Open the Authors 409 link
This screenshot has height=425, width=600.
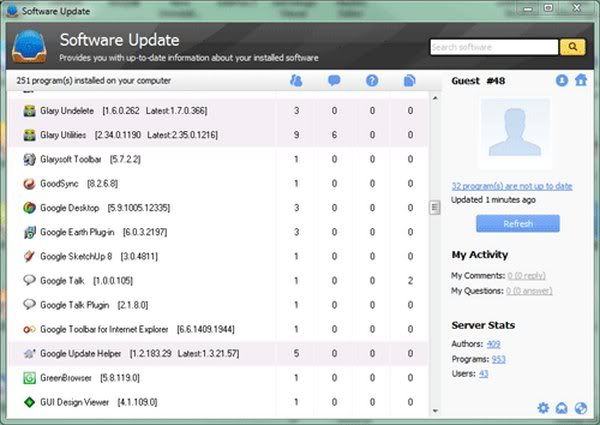[x=493, y=344]
